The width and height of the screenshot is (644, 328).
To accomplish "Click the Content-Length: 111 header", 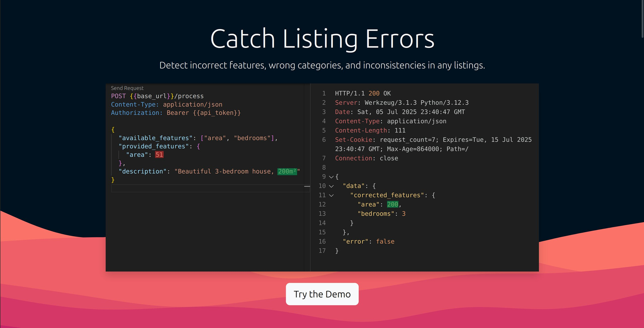I will (370, 131).
